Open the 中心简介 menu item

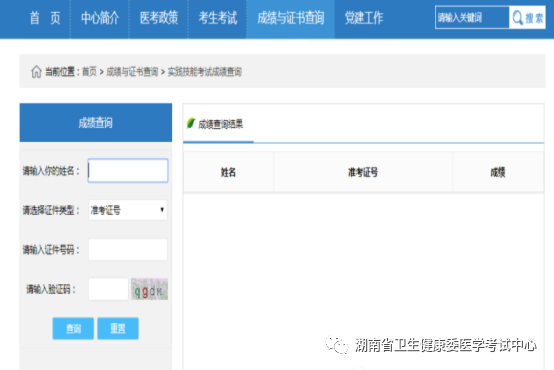point(100,18)
